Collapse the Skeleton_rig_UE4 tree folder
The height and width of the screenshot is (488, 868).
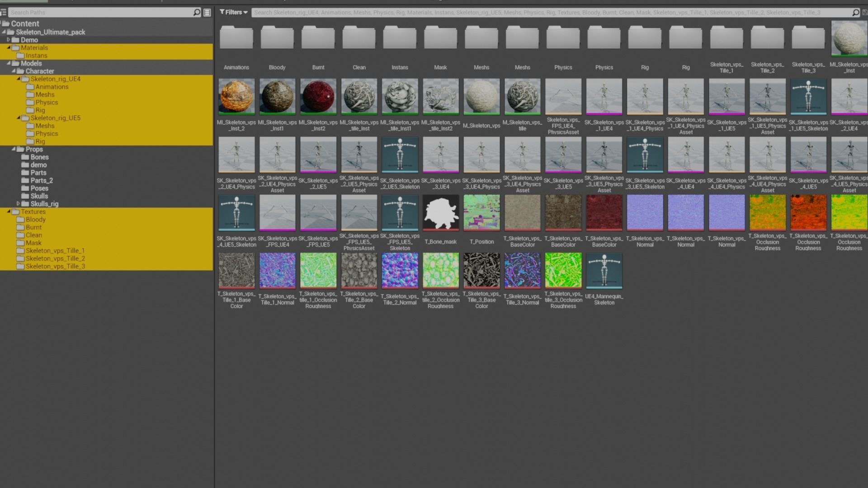tap(19, 79)
